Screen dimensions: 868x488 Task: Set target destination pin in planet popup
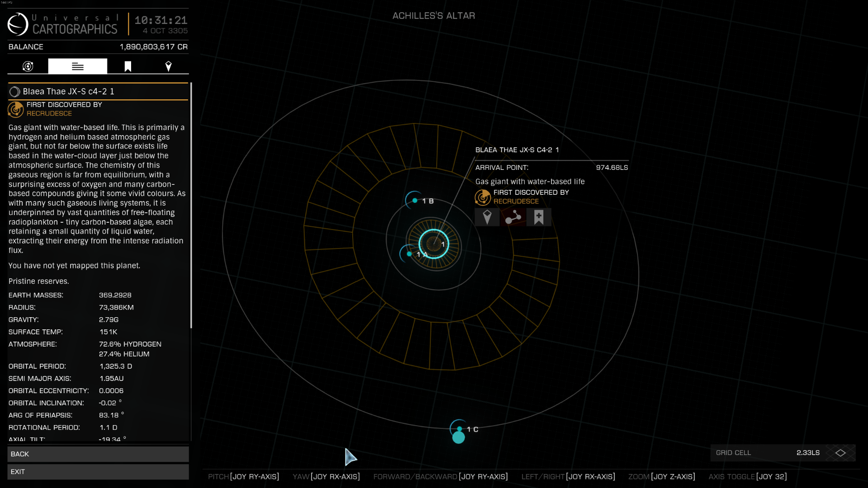coord(487,217)
